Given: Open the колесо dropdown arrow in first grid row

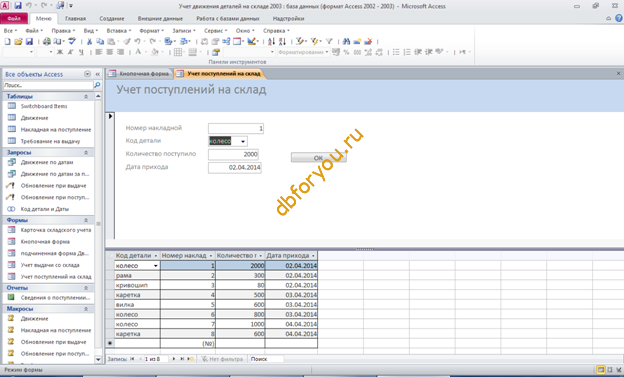Looking at the screenshot, I should [156, 266].
